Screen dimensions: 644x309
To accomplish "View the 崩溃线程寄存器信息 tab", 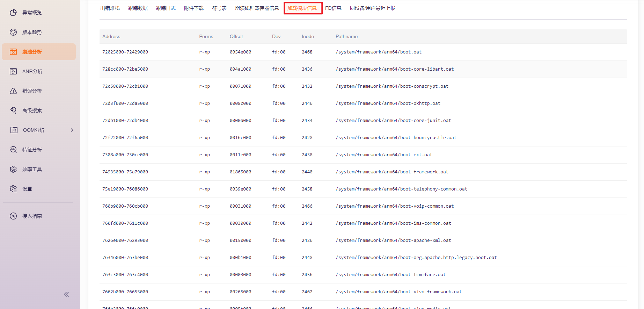I will tap(257, 8).
